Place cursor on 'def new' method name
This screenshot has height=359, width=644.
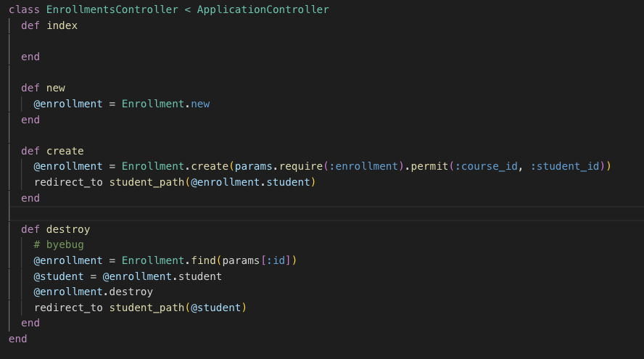(x=55, y=88)
